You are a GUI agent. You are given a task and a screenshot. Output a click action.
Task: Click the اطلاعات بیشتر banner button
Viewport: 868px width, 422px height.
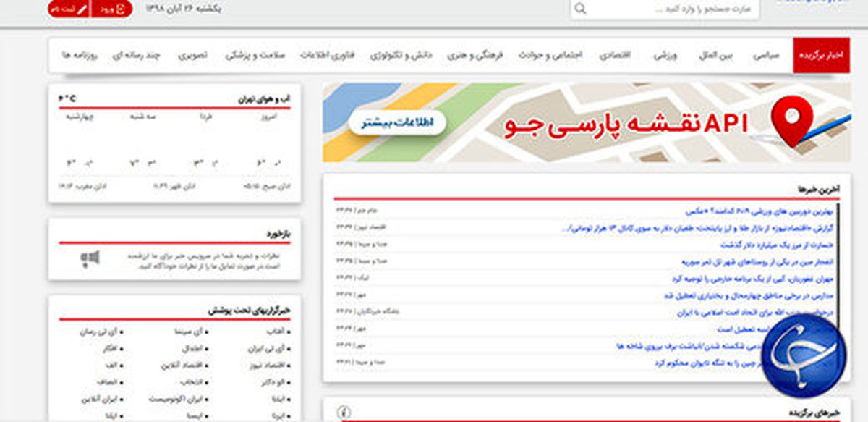pyautogui.click(x=397, y=122)
